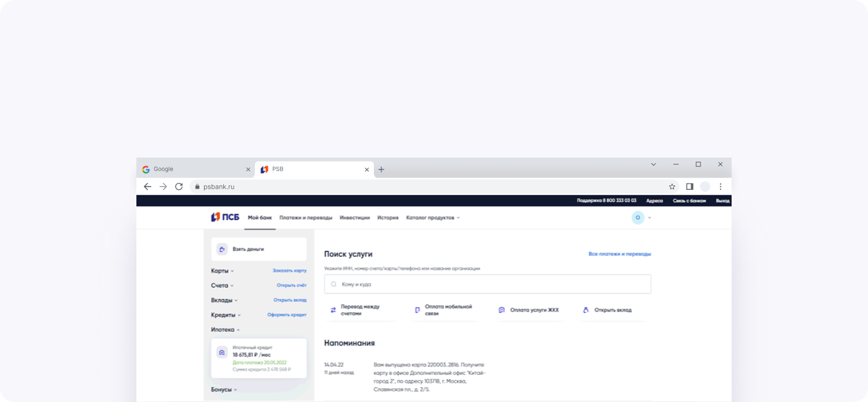Open browser side panel icon
This screenshot has height=402, width=868.
coord(689,187)
